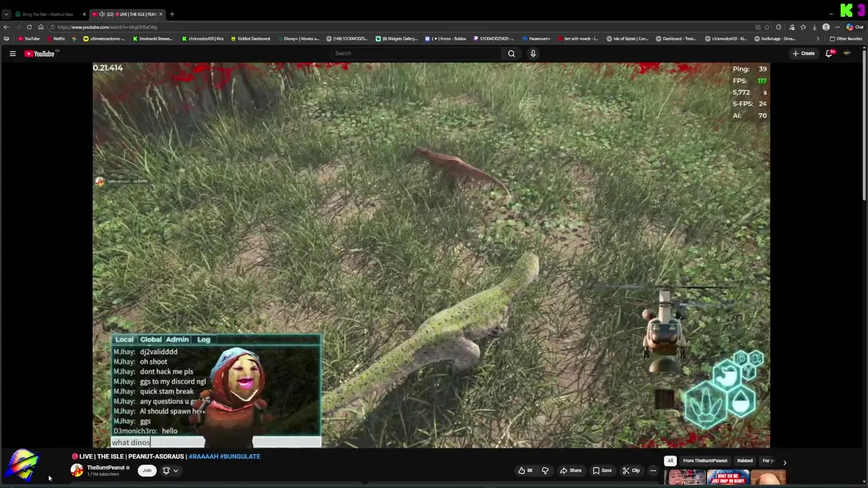Like the video with thumbs up
Image resolution: width=868 pixels, height=488 pixels.
[x=526, y=470]
